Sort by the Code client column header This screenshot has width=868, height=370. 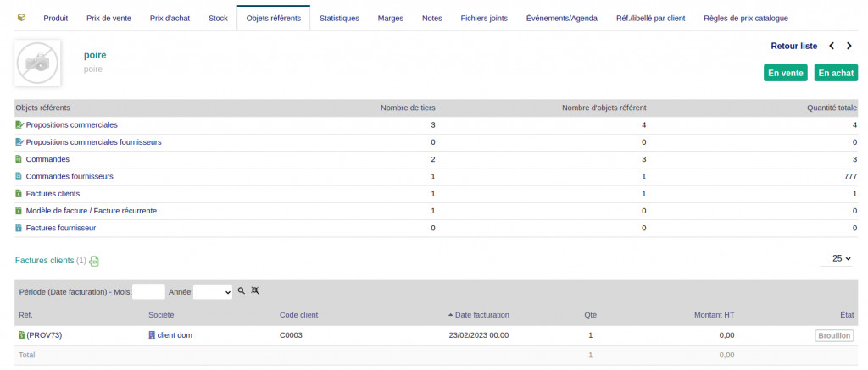tap(299, 315)
